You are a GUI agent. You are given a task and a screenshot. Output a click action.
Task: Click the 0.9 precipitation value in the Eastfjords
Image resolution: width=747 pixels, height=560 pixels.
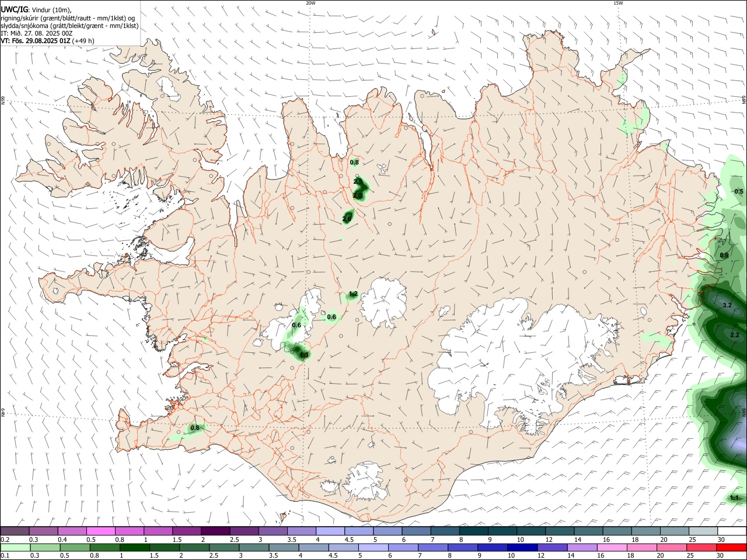(x=724, y=256)
